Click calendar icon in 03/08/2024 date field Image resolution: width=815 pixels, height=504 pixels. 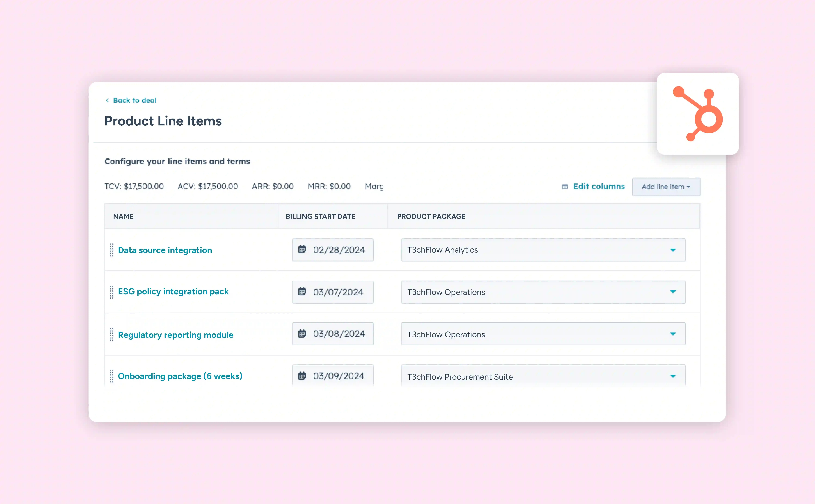tap(302, 334)
